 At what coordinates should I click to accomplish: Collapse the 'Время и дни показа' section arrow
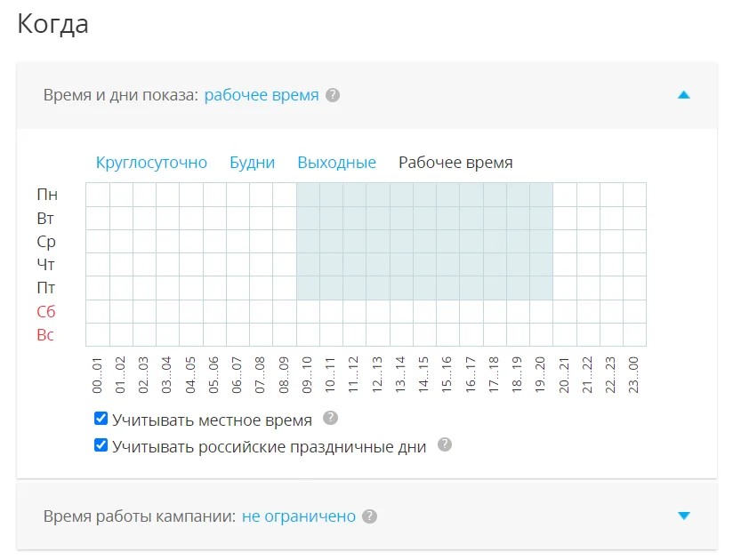pos(683,95)
